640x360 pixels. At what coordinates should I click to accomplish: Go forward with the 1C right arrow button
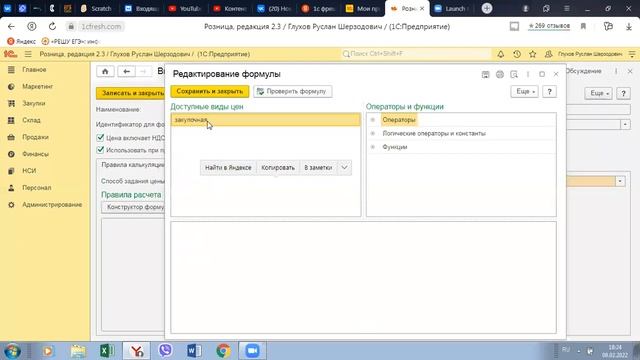point(143,71)
